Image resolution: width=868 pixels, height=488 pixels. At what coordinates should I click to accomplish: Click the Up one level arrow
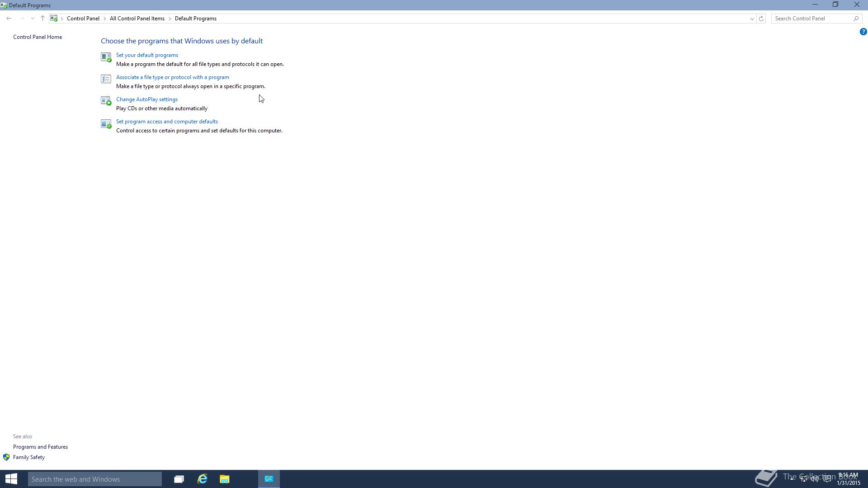point(42,19)
